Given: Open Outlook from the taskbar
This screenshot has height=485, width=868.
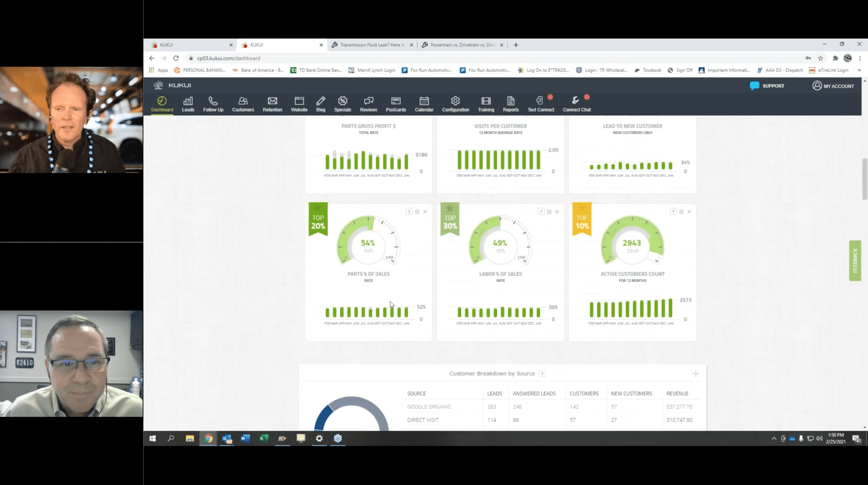Looking at the screenshot, I should (x=227, y=438).
